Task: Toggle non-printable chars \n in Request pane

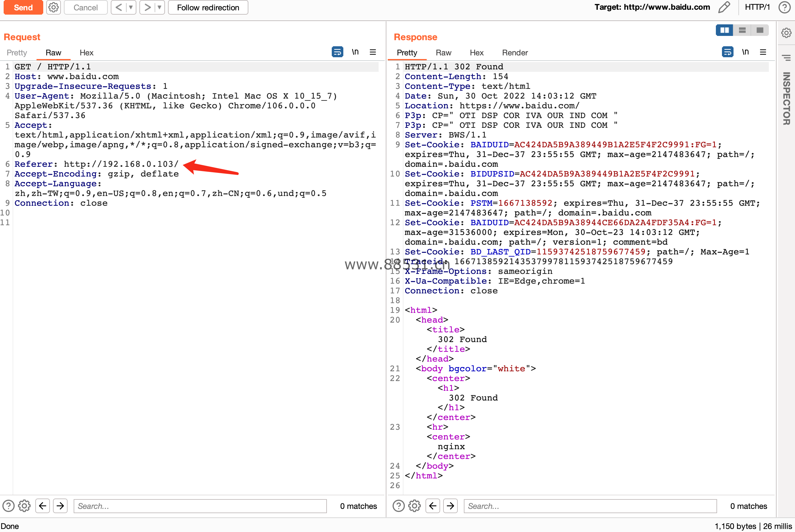Action: (x=355, y=52)
